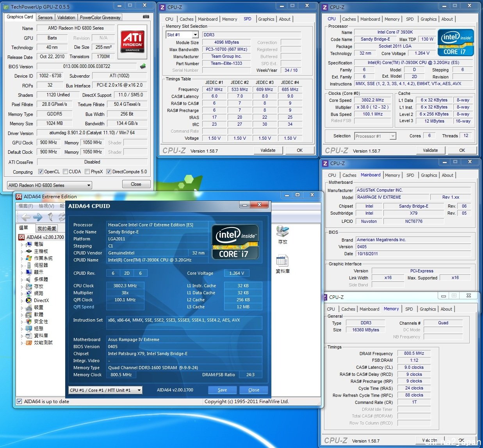Select 主機板 motherboard icon in AIDA64 tree
Screen dimensions: 483x448
click(29, 251)
